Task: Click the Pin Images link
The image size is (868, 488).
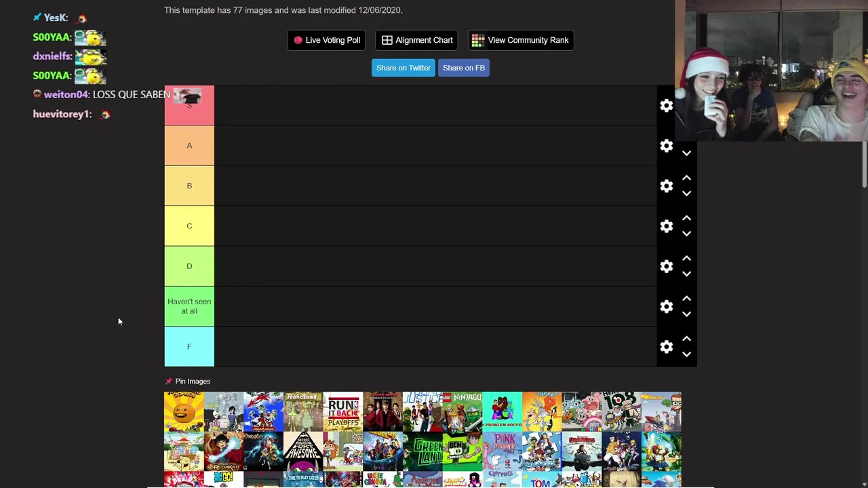Action: point(193,381)
